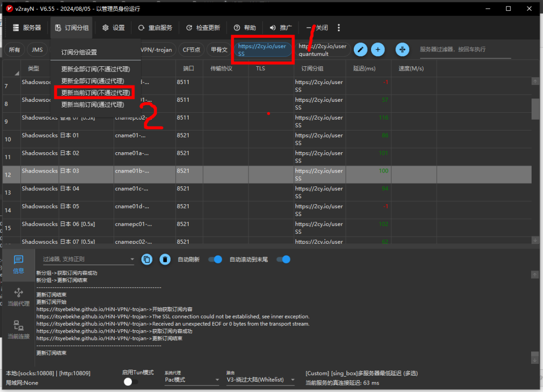543x392 pixels.
Task: Clear the log with the trash icon
Action: pyautogui.click(x=165, y=259)
